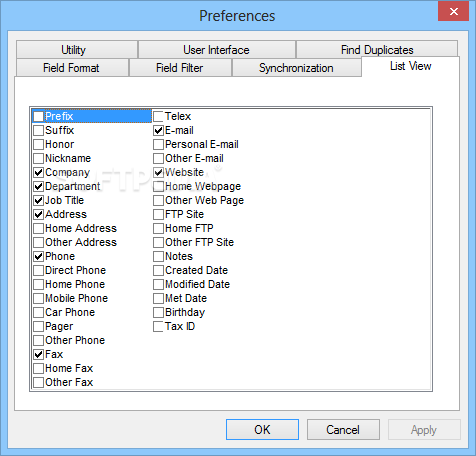Uncheck the E-mail checkbox

click(158, 130)
